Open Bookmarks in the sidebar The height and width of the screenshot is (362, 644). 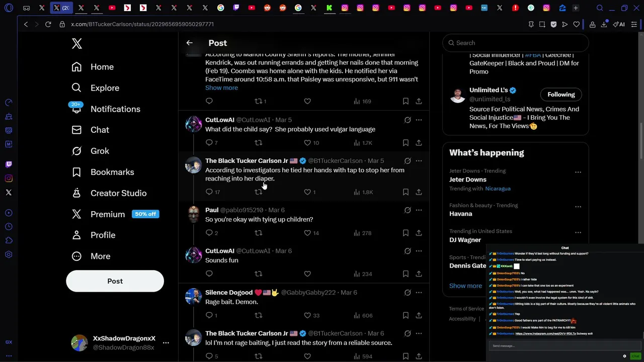[103, 172]
